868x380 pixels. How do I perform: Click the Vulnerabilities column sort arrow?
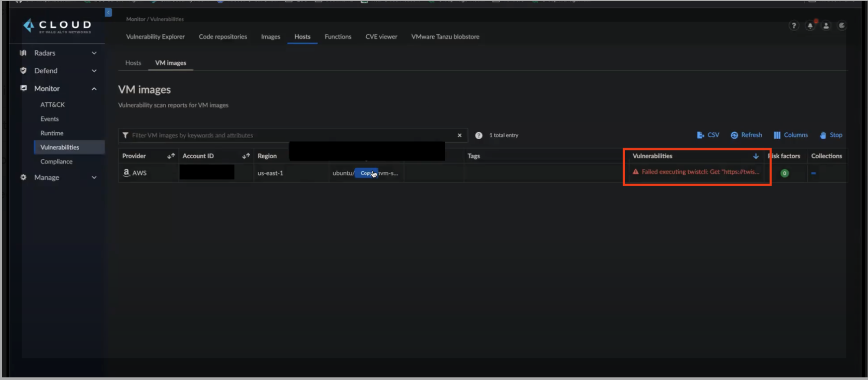tap(756, 156)
